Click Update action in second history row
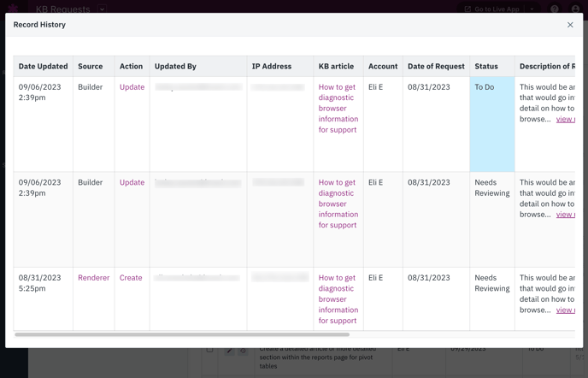 [x=132, y=182]
